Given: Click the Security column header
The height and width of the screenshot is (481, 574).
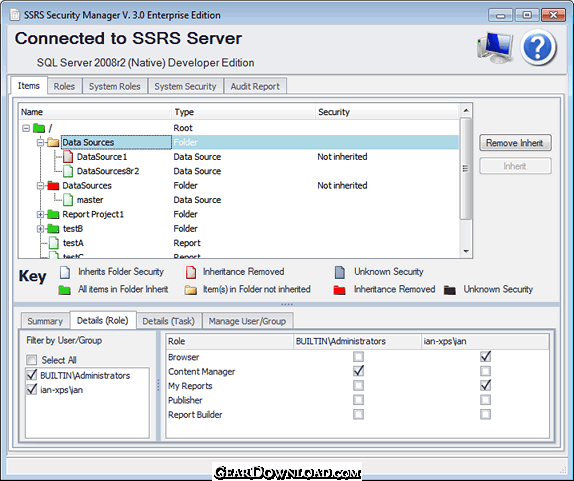Looking at the screenshot, I should tap(387, 112).
